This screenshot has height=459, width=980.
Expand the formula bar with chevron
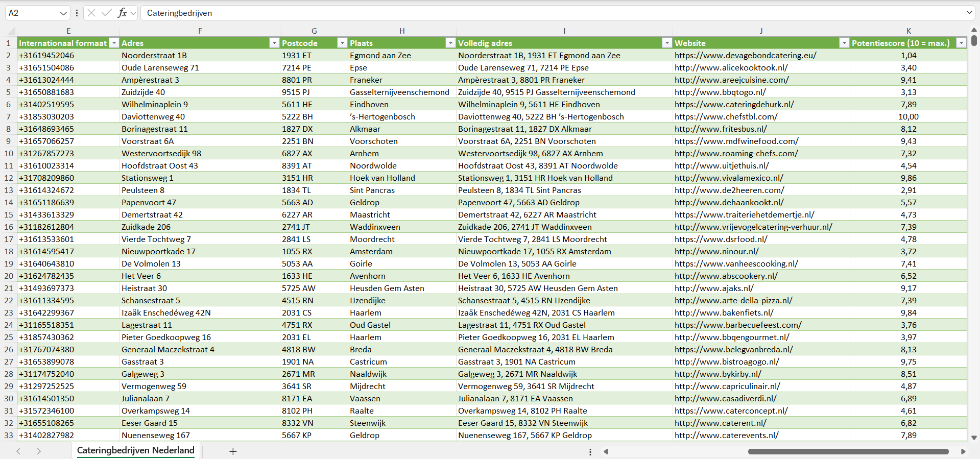969,13
